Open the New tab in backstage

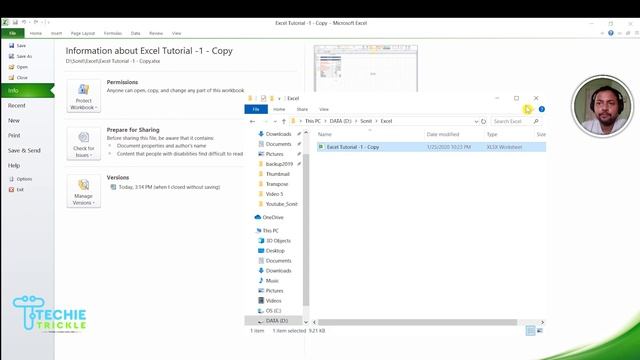(14, 121)
